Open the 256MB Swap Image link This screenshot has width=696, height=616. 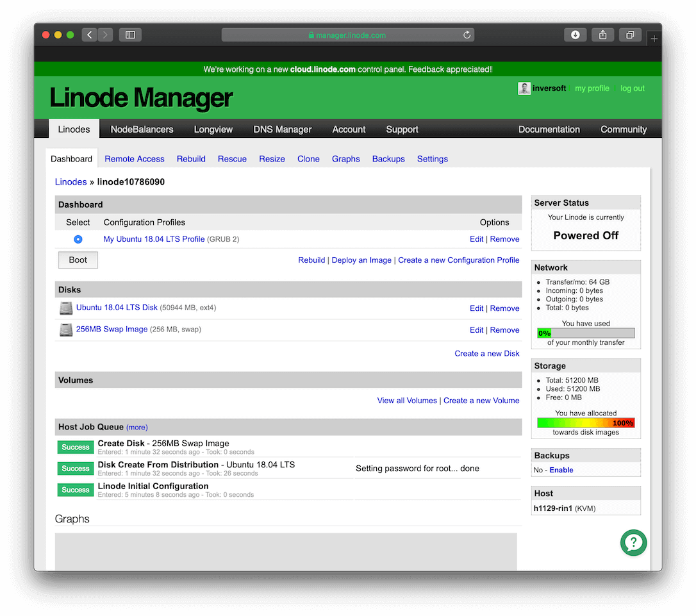click(112, 329)
